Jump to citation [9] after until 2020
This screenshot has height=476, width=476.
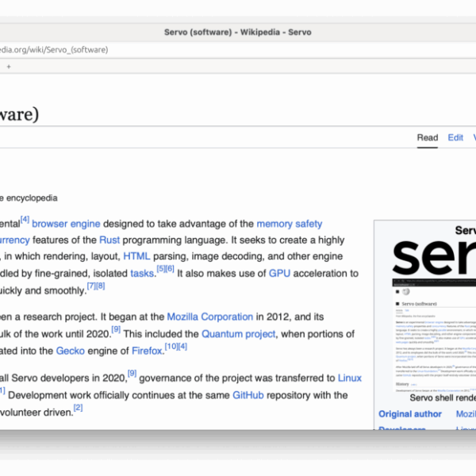tap(116, 329)
